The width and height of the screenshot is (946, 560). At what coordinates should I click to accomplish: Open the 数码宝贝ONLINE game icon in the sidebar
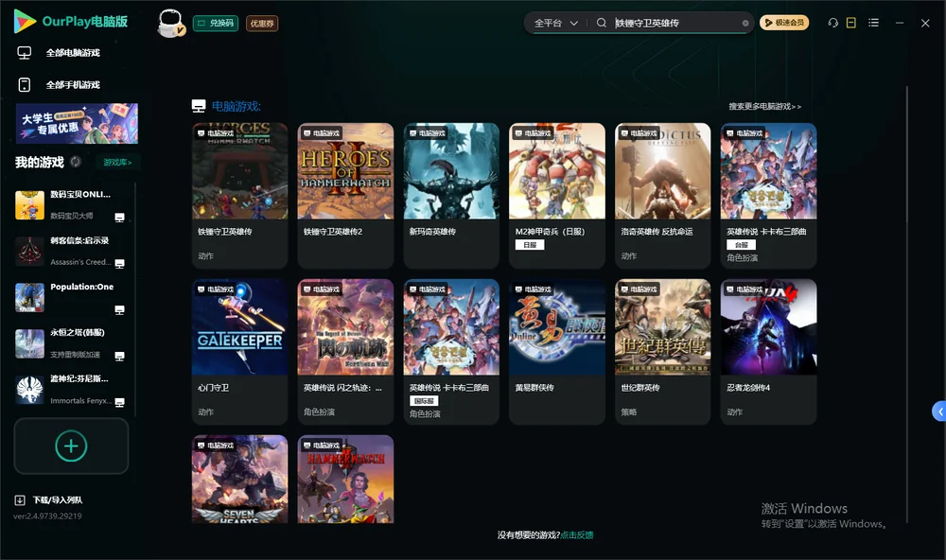(29, 205)
